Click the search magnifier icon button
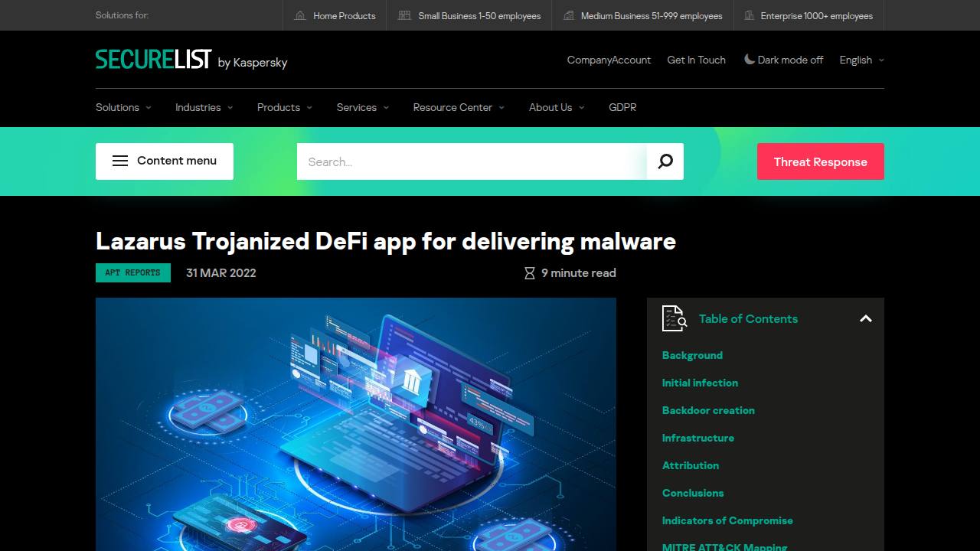This screenshot has height=551, width=980. 665,161
